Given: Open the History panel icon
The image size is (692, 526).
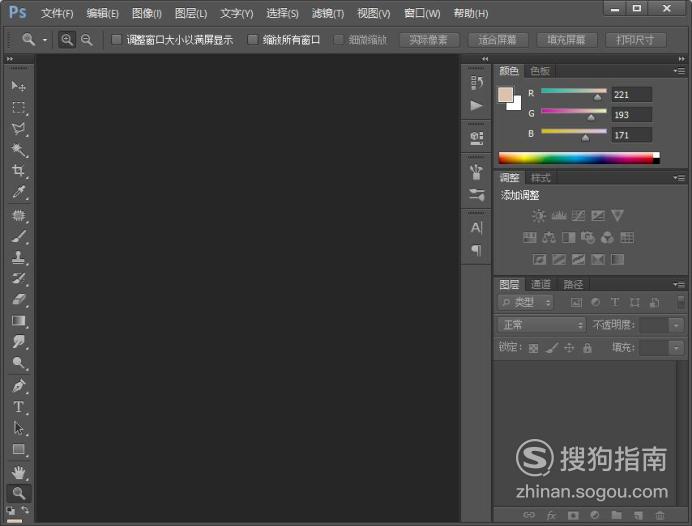Looking at the screenshot, I should (x=476, y=82).
